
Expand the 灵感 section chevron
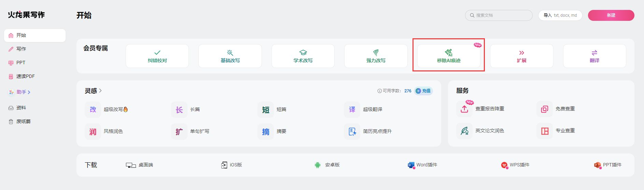click(100, 91)
